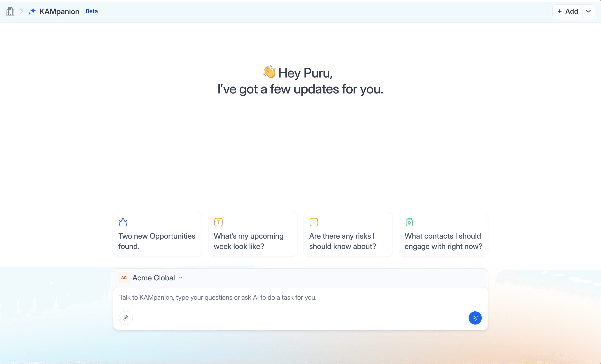601x364 pixels.
Task: Select 'What's my upcoming week look like?' card
Action: point(252,240)
